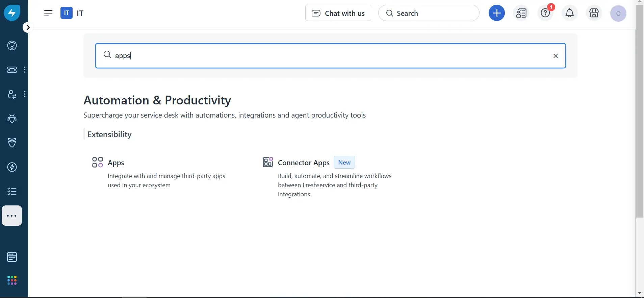Click the Automation & Productivity heading
The image size is (644, 298).
point(157,100)
